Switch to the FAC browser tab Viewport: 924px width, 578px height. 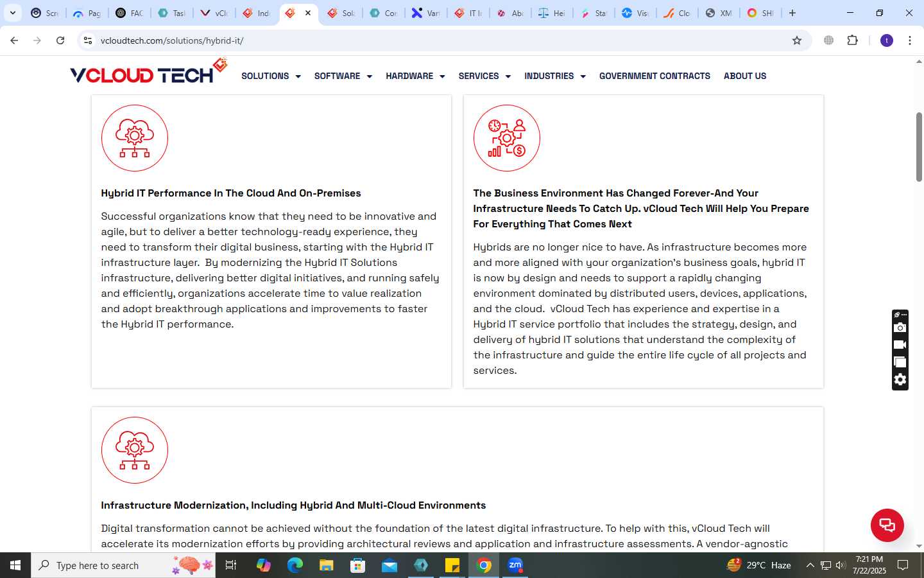129,13
